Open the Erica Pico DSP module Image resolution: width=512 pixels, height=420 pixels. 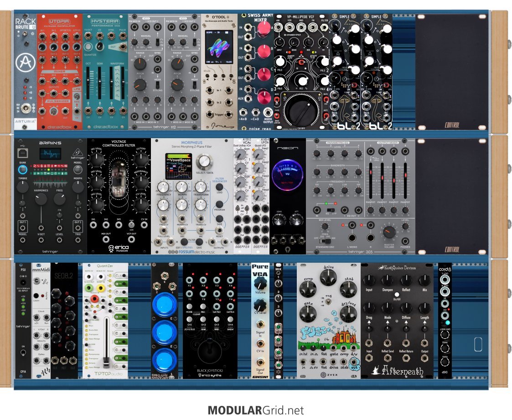[445, 321]
